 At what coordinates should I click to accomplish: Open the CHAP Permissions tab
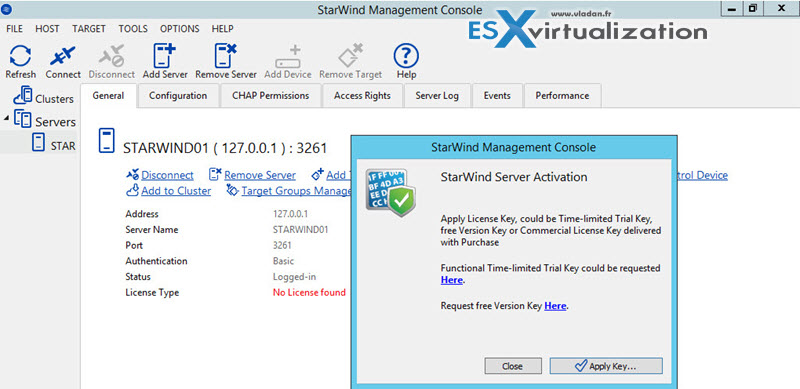click(270, 96)
